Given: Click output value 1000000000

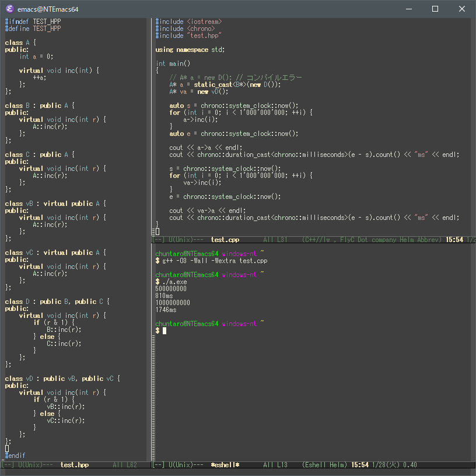Looking at the screenshot, I should 173,303.
